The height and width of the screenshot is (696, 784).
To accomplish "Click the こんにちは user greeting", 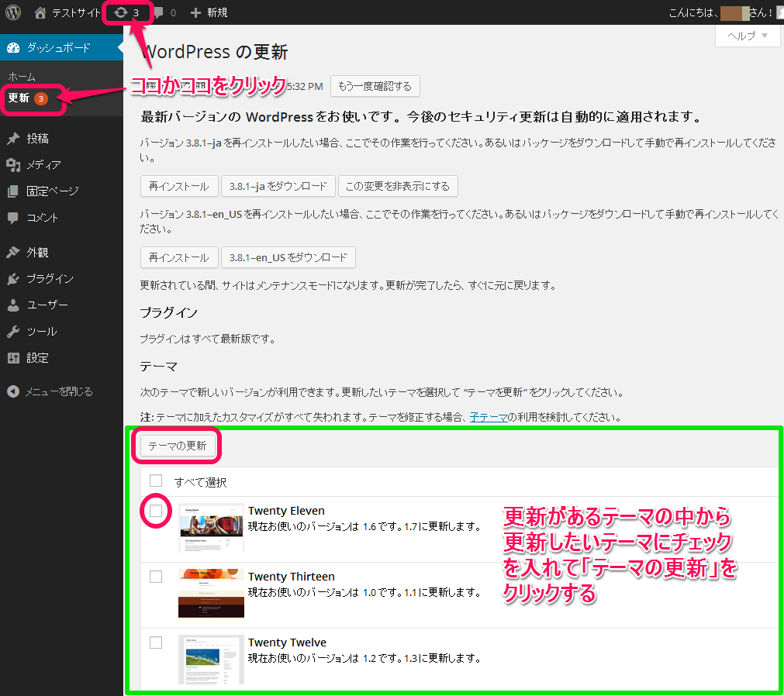I will click(x=720, y=12).
